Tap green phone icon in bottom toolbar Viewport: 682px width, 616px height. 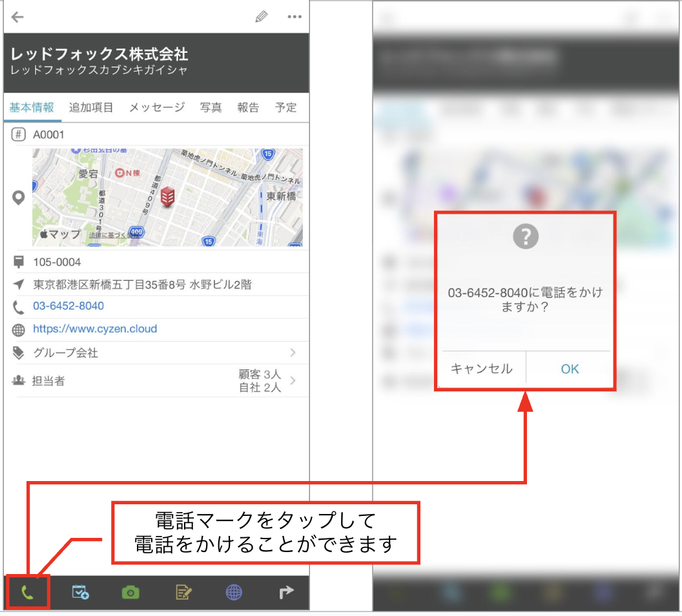coord(27,592)
